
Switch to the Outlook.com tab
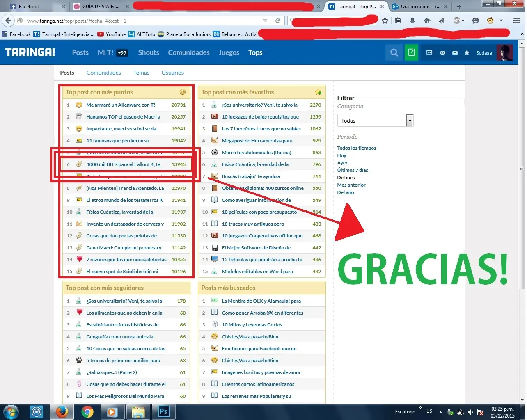(420, 7)
